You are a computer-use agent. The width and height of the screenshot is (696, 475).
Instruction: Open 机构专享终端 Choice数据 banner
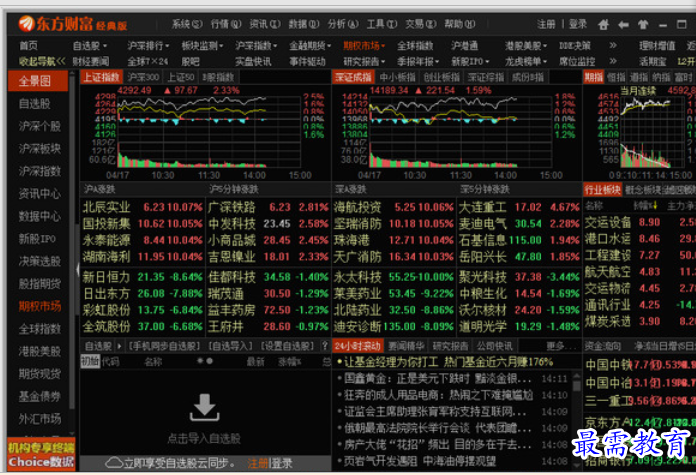pos(41,455)
